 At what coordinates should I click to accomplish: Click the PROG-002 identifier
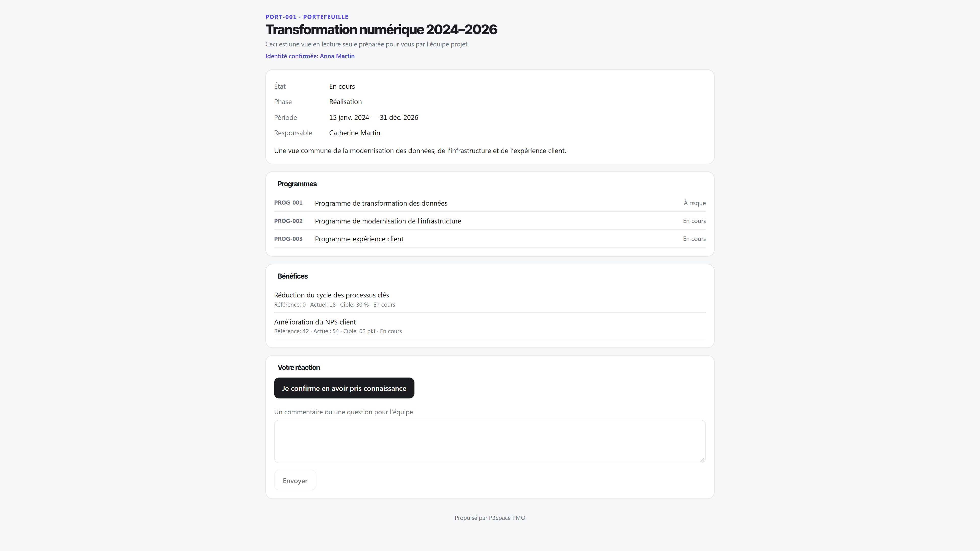click(288, 221)
